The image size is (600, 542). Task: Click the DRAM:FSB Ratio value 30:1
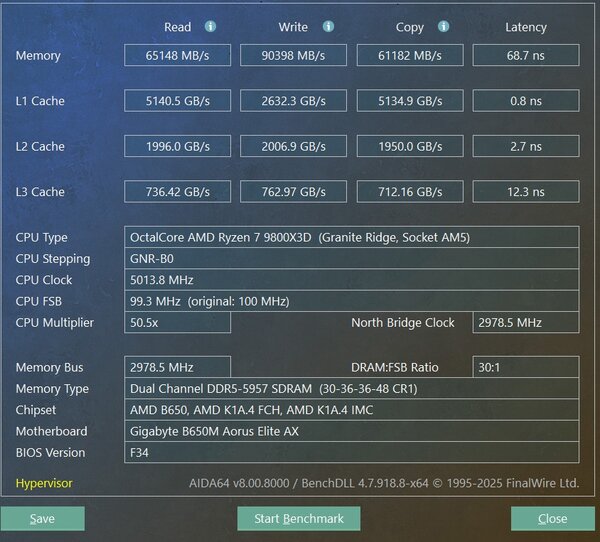point(526,367)
